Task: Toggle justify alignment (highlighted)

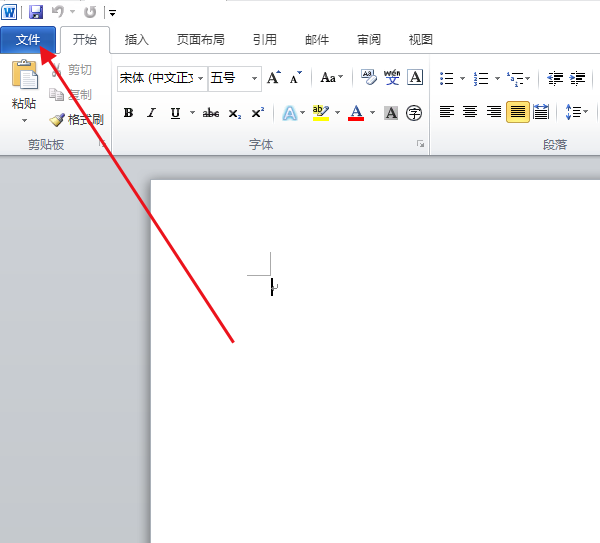Action: click(x=518, y=112)
